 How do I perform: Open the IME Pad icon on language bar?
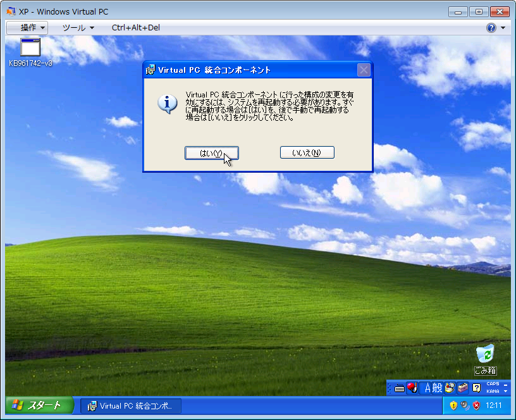450,388
